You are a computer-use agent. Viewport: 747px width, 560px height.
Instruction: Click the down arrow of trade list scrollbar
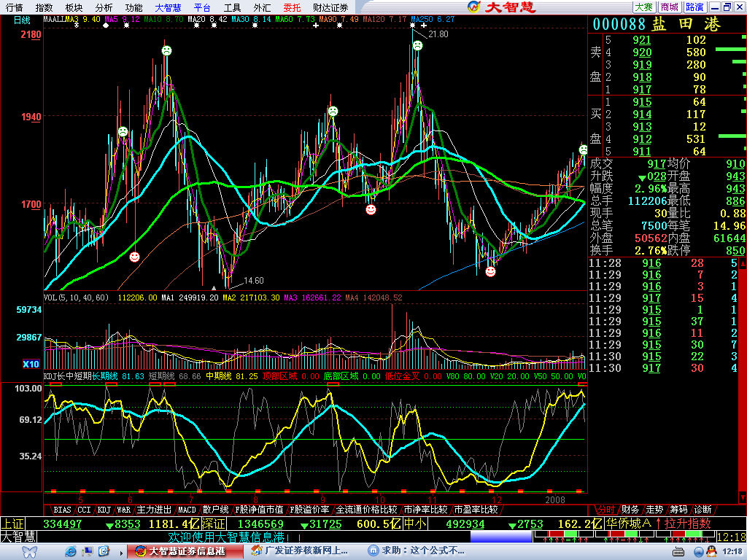(742, 498)
